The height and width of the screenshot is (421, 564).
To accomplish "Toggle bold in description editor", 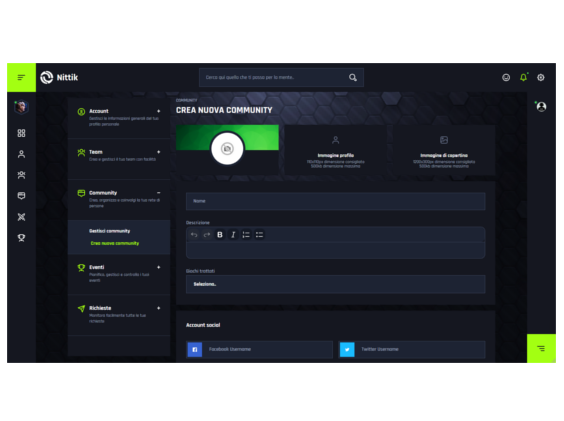I will tap(220, 235).
